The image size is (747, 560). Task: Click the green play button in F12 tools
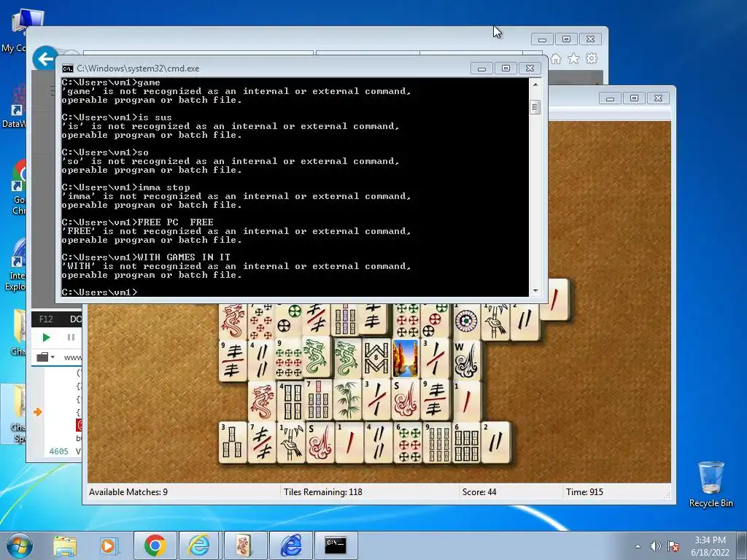click(46, 338)
